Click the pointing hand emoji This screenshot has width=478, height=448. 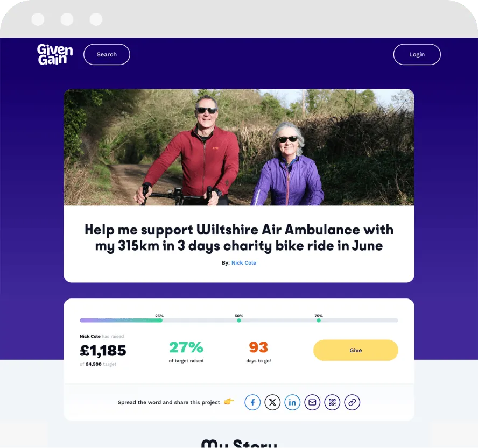tap(229, 401)
